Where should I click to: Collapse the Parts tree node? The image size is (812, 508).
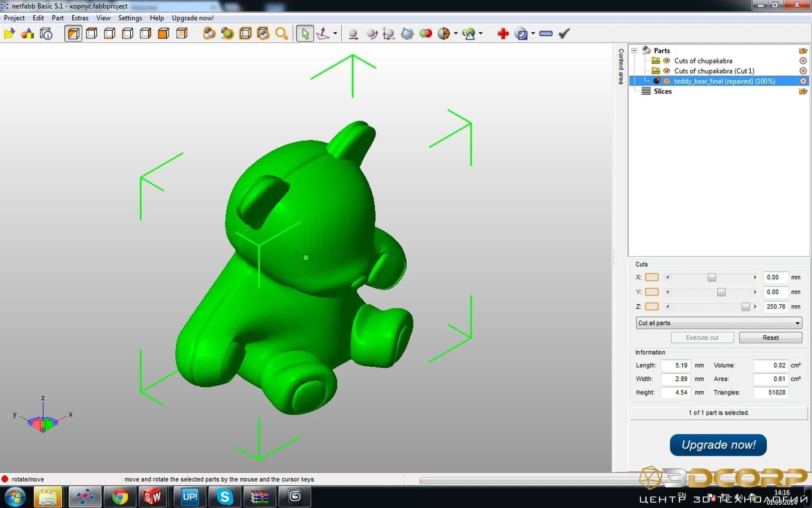(x=634, y=50)
